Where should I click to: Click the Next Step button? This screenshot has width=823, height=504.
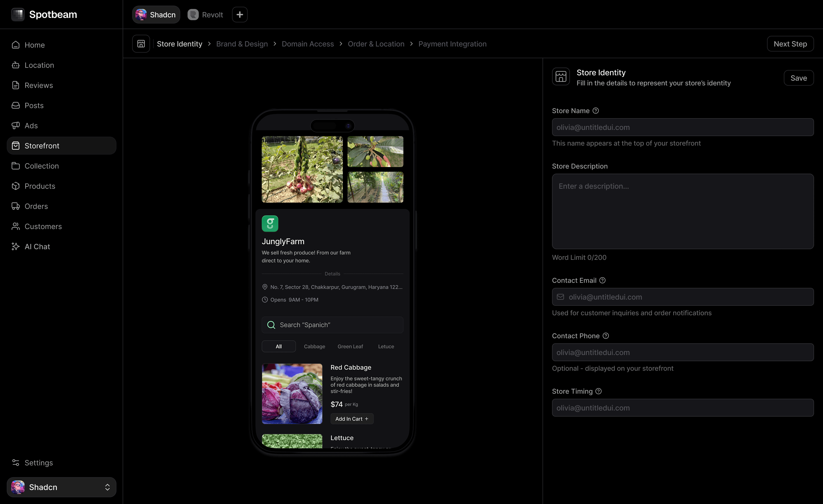(790, 44)
